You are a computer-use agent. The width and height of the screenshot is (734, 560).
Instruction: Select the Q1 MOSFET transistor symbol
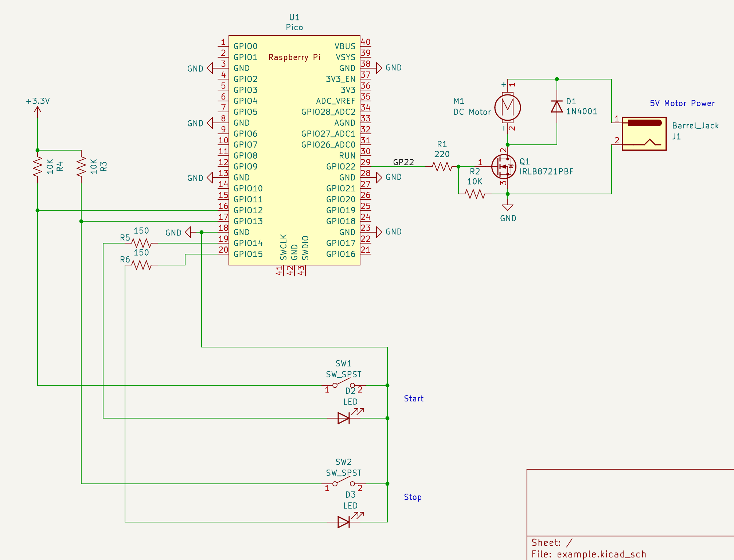(x=503, y=167)
